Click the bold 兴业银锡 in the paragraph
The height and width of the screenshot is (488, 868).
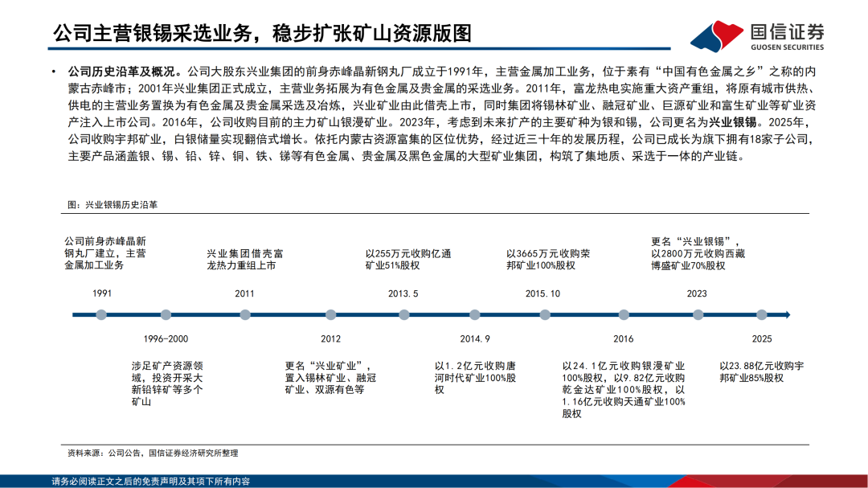732,123
